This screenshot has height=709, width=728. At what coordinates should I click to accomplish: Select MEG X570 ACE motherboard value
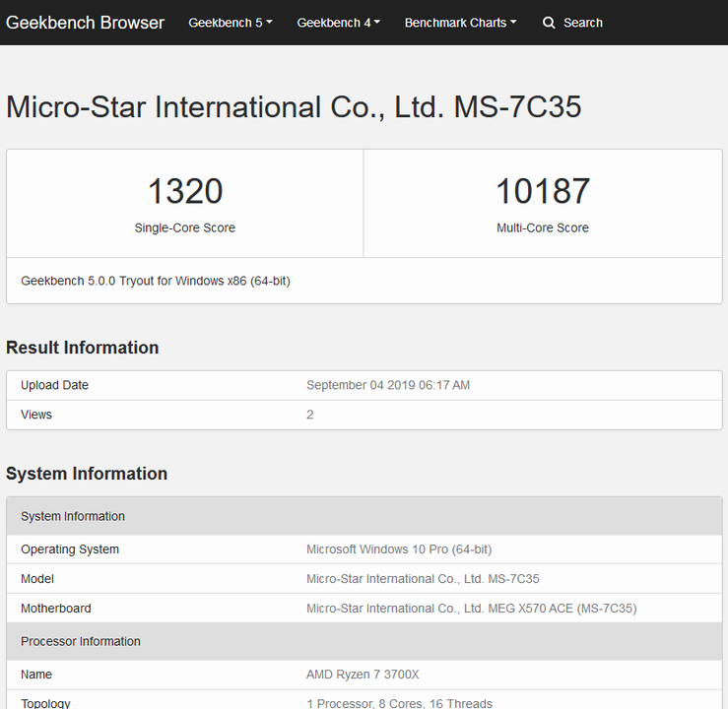tap(472, 609)
